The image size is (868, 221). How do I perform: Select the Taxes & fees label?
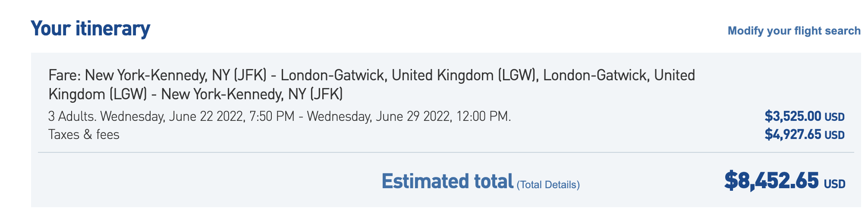pos(84,135)
